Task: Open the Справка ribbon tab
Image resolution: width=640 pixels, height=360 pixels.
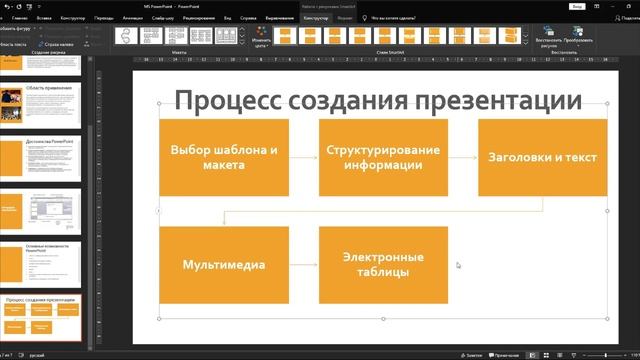Action: pos(248,18)
